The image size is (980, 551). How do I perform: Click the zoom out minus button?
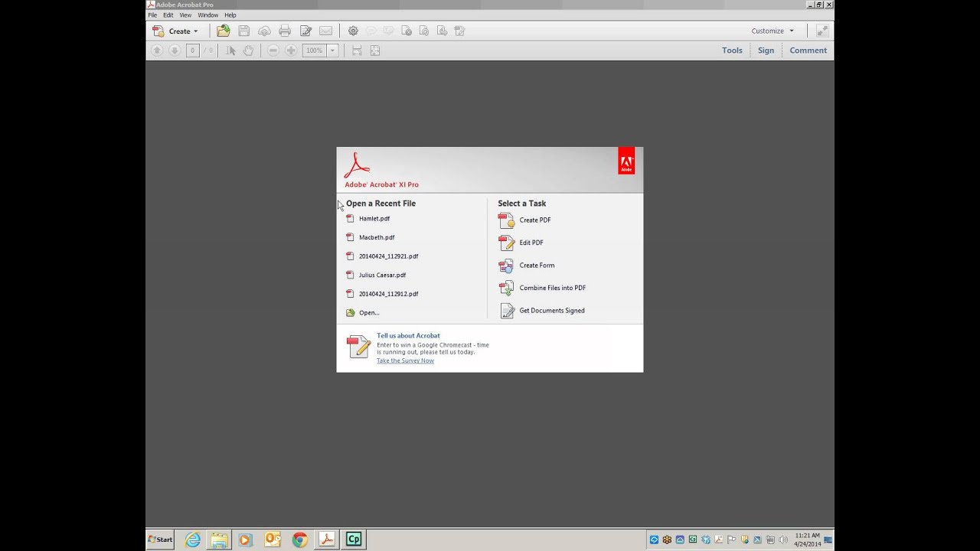(x=273, y=51)
